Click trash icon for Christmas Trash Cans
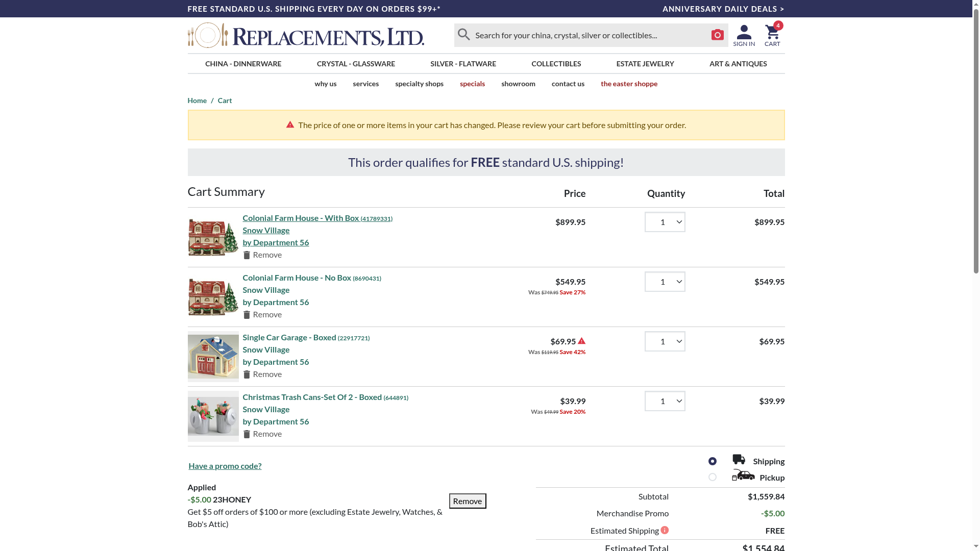The image size is (980, 551). (247, 434)
